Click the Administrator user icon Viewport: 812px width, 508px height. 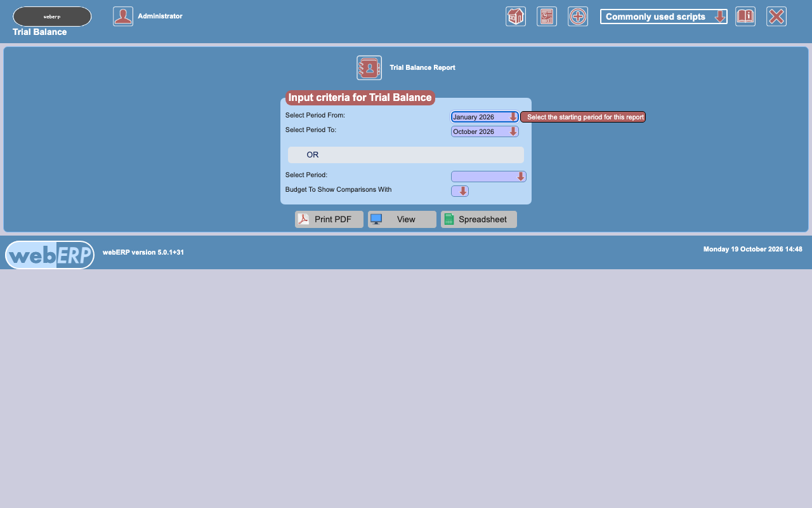pyautogui.click(x=123, y=17)
